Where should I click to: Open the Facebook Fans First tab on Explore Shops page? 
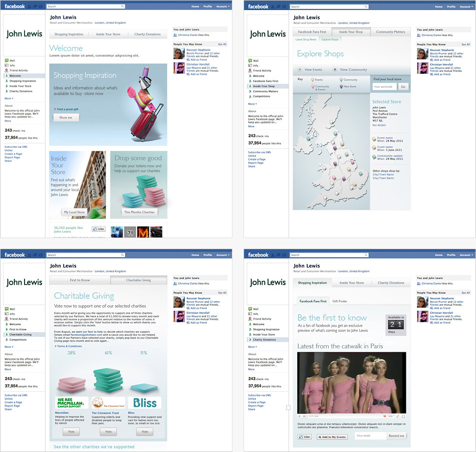pos(312,32)
